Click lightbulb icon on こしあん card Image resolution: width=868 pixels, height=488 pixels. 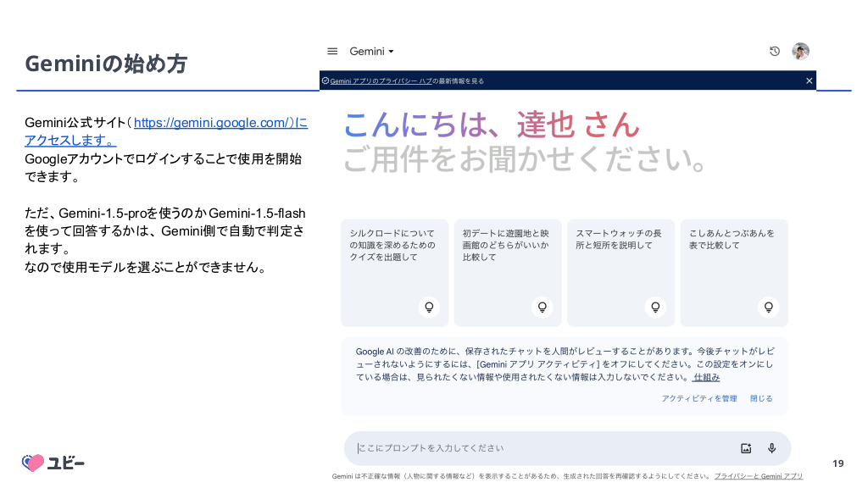pos(768,307)
